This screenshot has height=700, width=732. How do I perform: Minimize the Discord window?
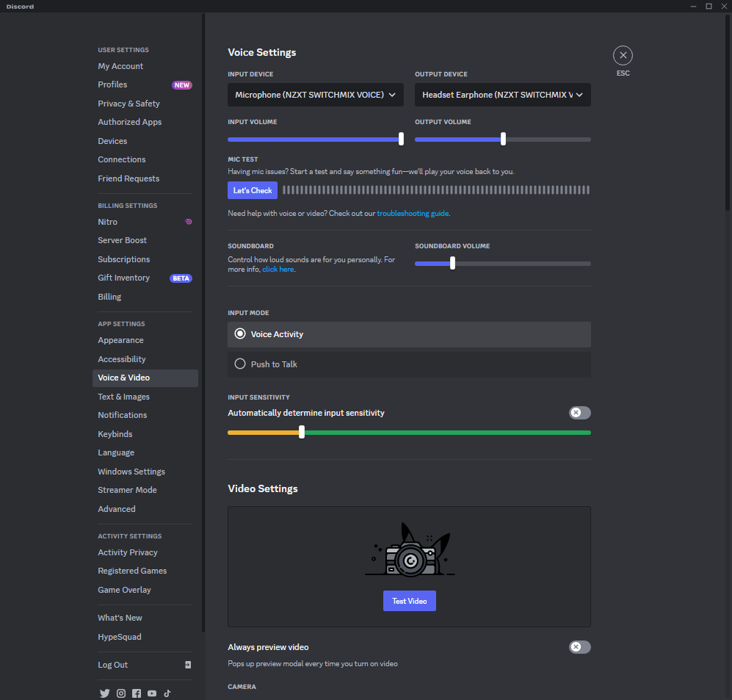(693, 6)
